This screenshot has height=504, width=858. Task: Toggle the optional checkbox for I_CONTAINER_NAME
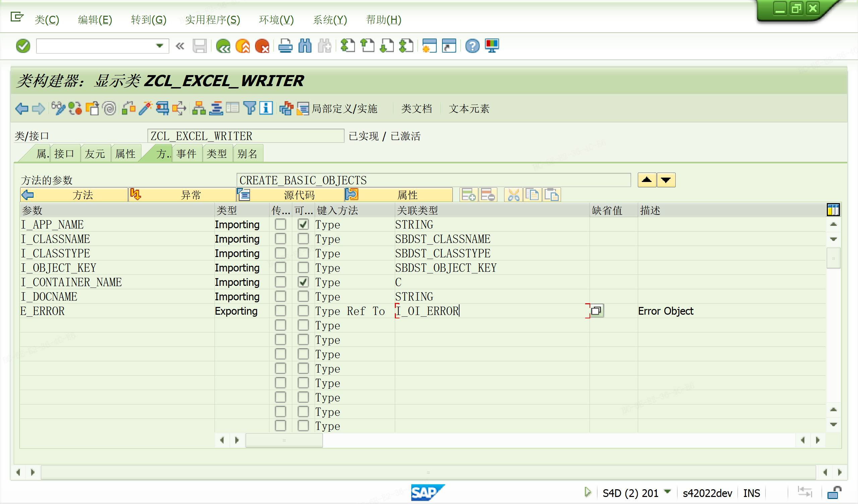(303, 282)
